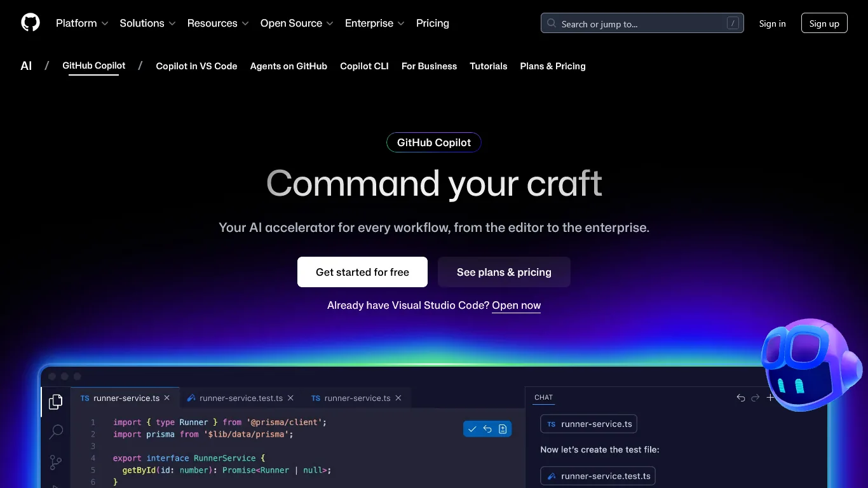
Task: Click 'Your AI accelerator for every workflow' subtitle
Action: (434, 227)
